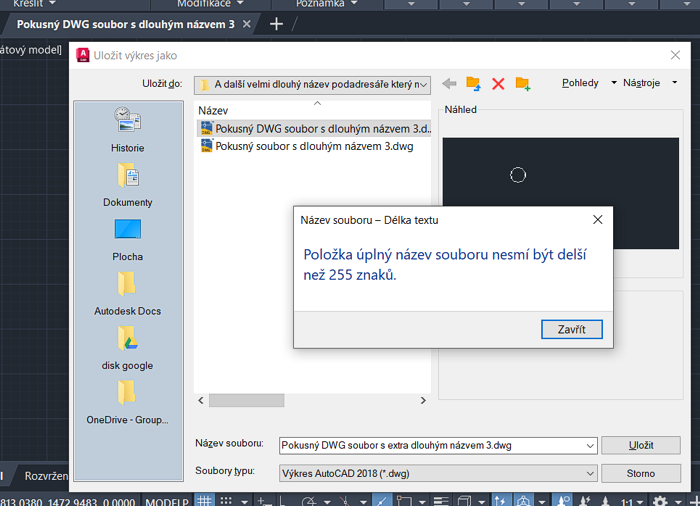Go up one folder level
Image resolution: width=700 pixels, height=506 pixels.
point(473,84)
